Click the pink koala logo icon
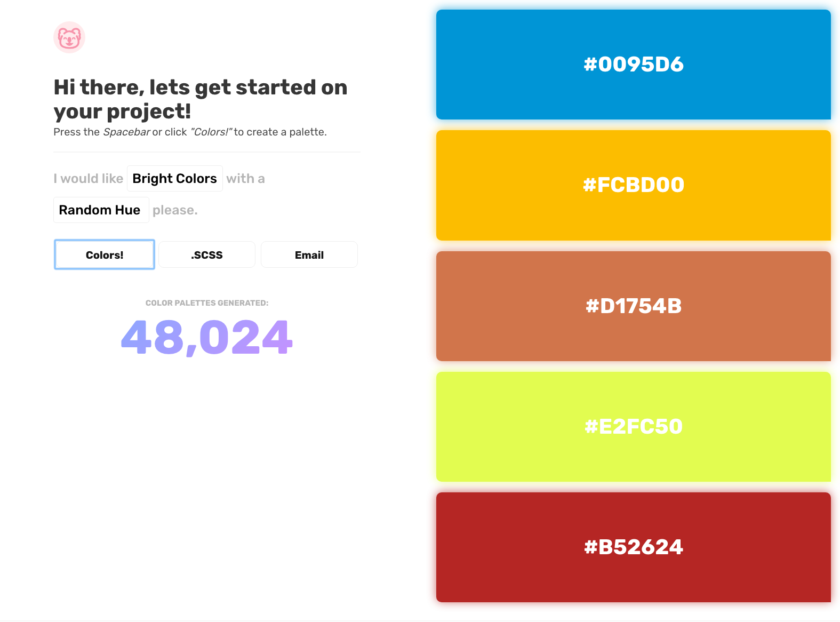The width and height of the screenshot is (840, 622). pos(69,37)
